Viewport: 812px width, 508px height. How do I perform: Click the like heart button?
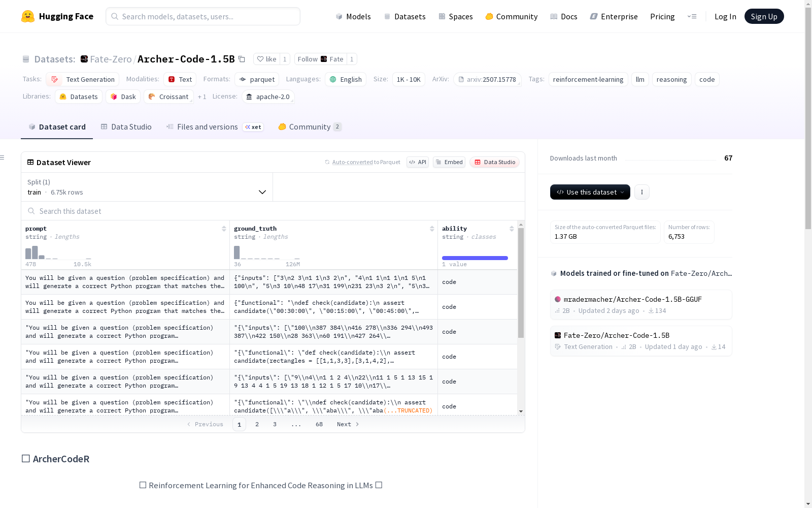(x=267, y=59)
